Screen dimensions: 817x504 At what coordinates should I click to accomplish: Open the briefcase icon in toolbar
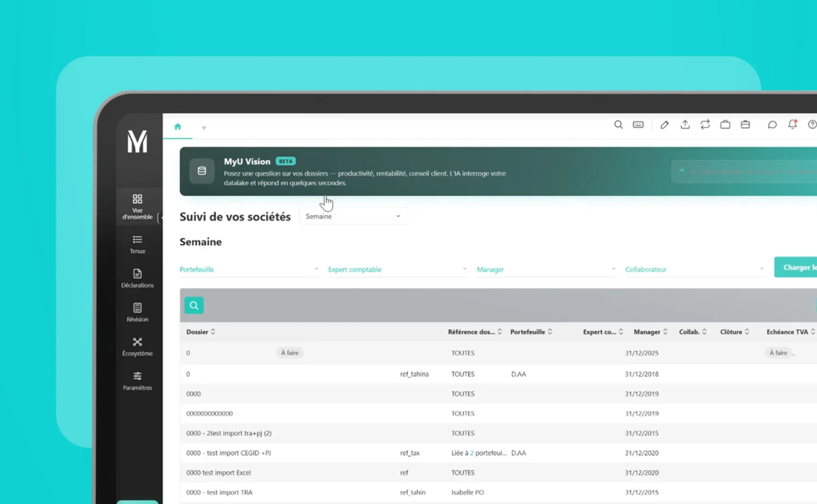(725, 124)
